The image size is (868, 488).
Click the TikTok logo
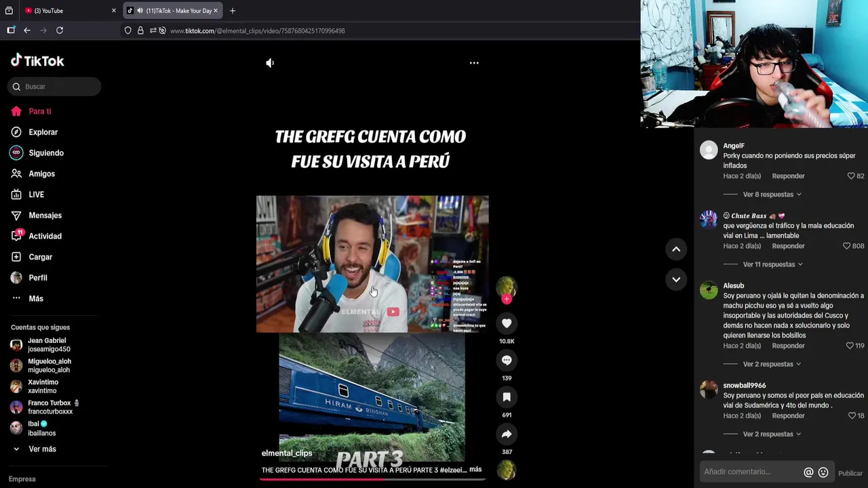(37, 60)
